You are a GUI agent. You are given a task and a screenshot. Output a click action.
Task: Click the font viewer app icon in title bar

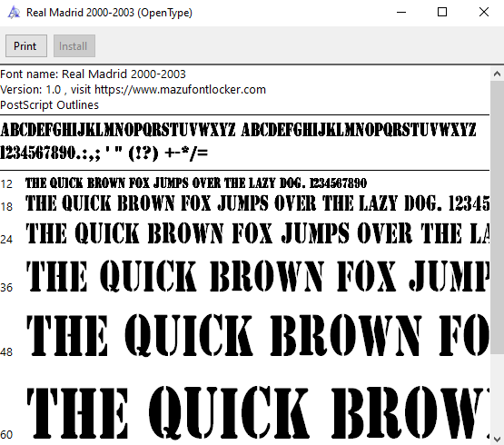point(14,13)
